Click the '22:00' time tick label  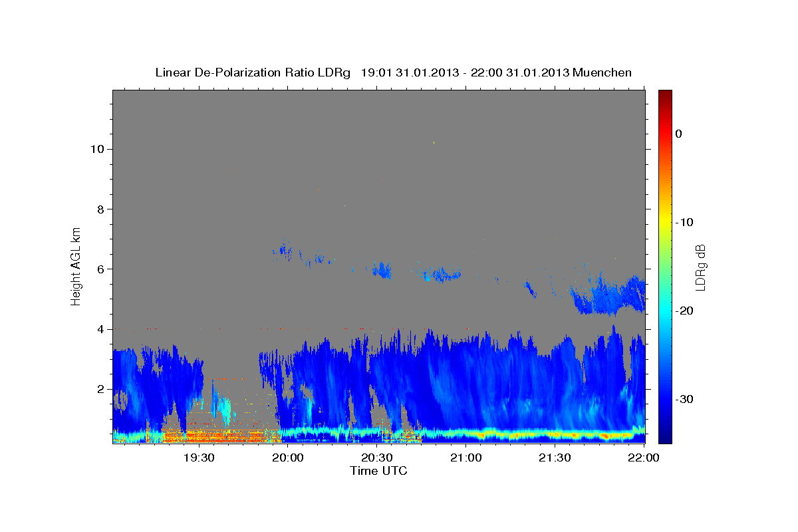point(644,458)
